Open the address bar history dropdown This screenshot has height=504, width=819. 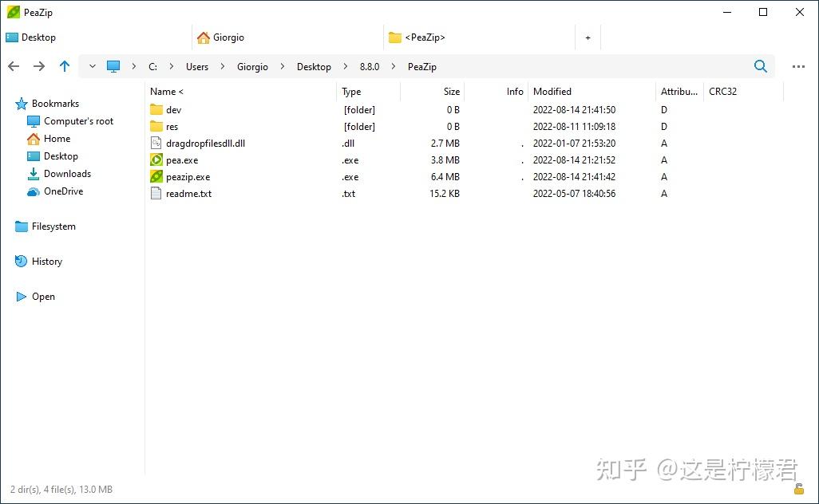[x=93, y=66]
